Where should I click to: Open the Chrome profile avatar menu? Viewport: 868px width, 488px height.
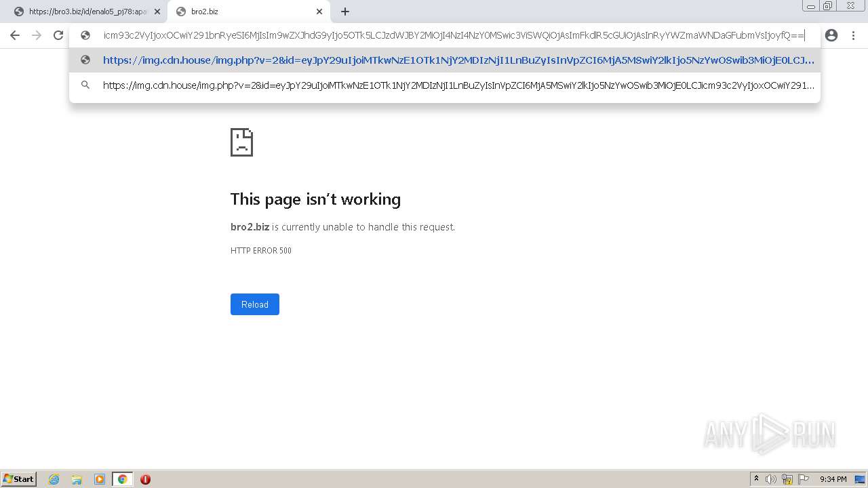coord(831,35)
